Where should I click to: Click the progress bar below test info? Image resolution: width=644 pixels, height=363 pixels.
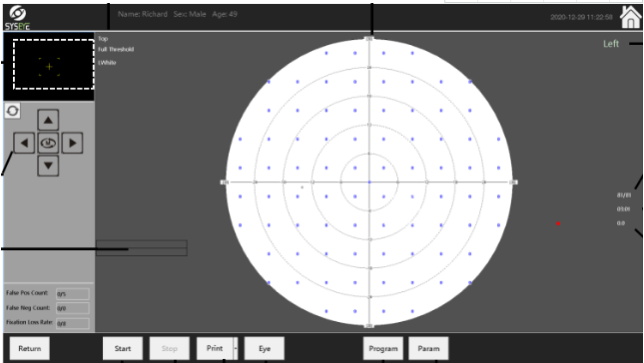pyautogui.click(x=142, y=248)
